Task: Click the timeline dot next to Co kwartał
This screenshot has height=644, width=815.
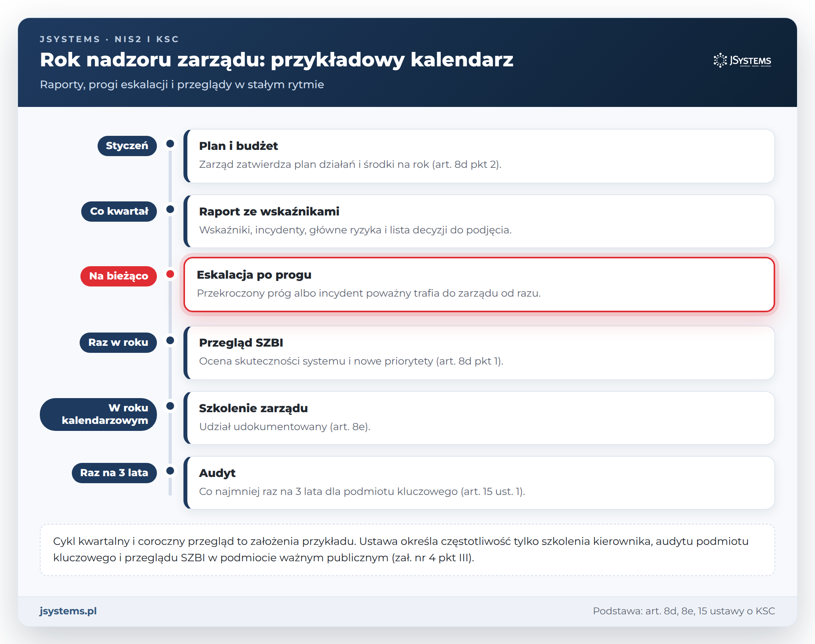Action: point(170,209)
